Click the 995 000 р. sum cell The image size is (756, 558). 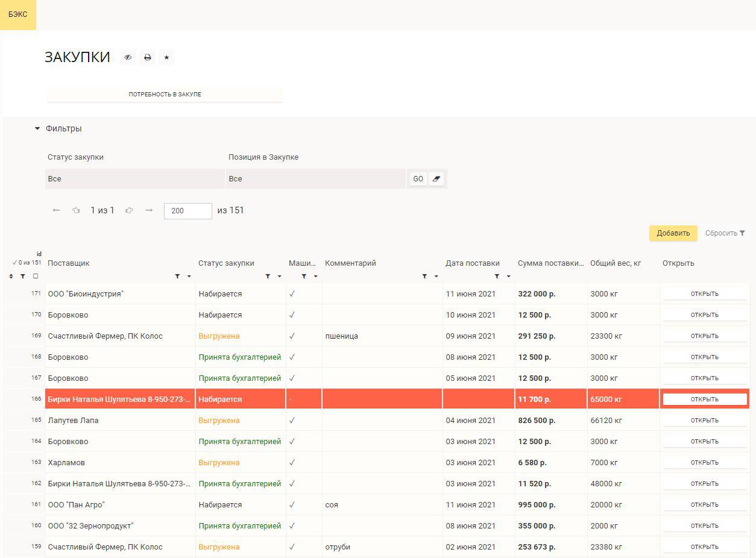point(551,505)
